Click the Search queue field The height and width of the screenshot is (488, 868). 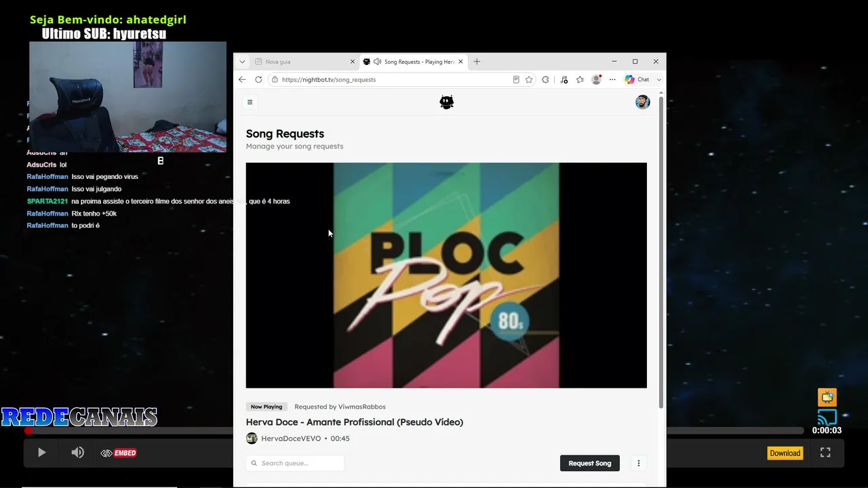(295, 463)
